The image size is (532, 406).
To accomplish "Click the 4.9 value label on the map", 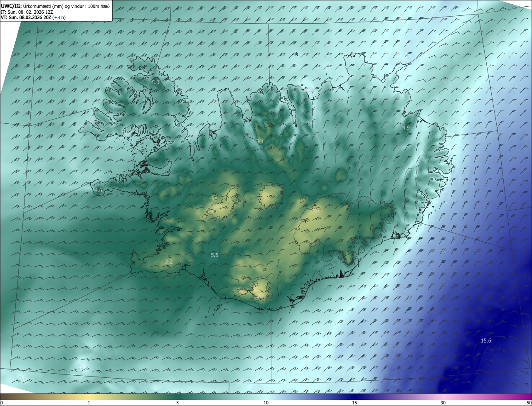I will pyautogui.click(x=406, y=128).
